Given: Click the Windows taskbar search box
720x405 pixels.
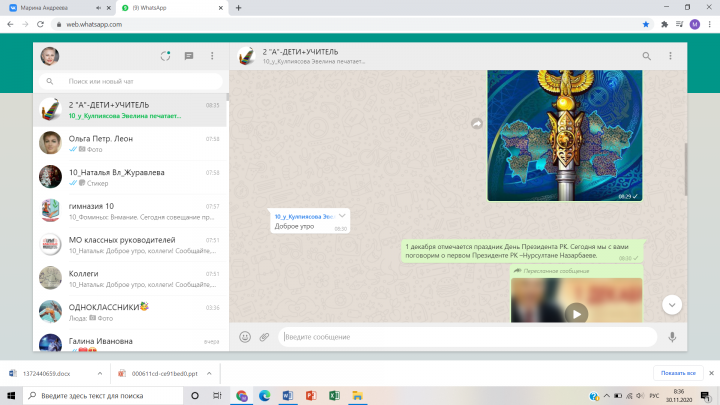Looking at the screenshot, I should (102, 395).
